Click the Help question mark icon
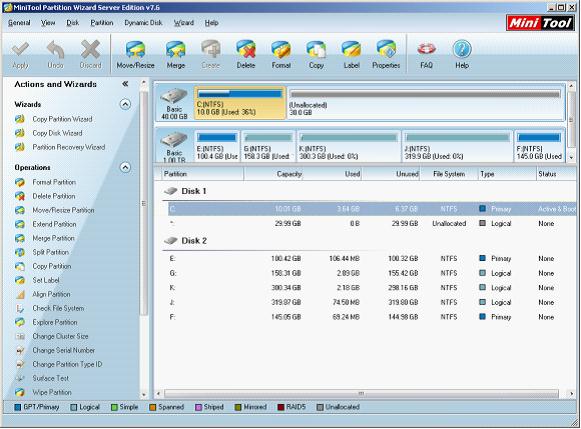 pyautogui.click(x=462, y=50)
